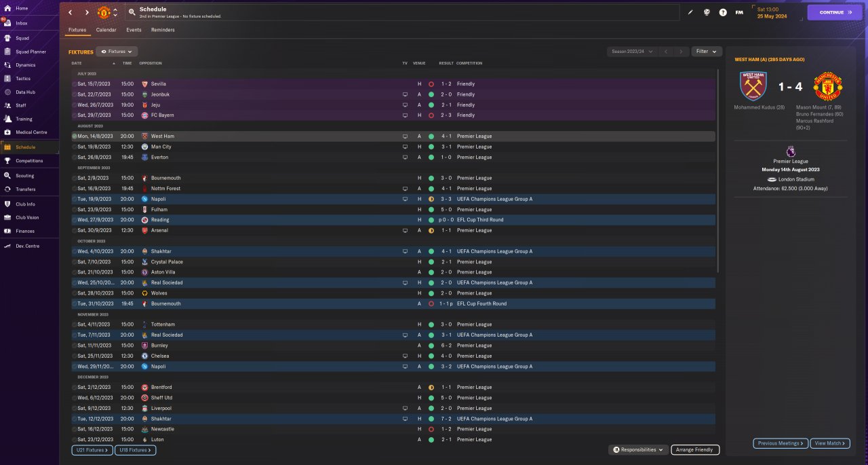Open the Responsibilities dropdown
The width and height of the screenshot is (868, 465).
click(x=637, y=449)
